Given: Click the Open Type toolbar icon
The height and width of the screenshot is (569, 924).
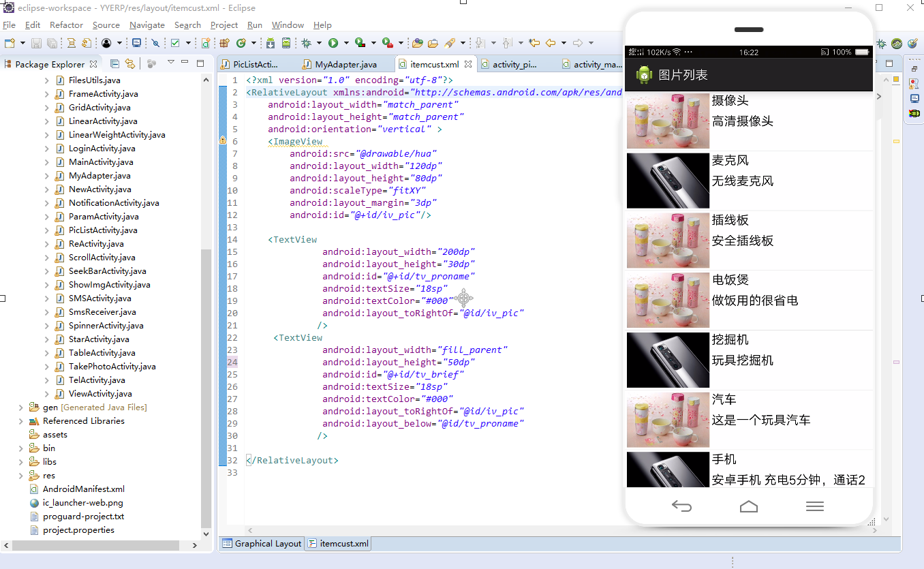Looking at the screenshot, I should pyautogui.click(x=417, y=43).
